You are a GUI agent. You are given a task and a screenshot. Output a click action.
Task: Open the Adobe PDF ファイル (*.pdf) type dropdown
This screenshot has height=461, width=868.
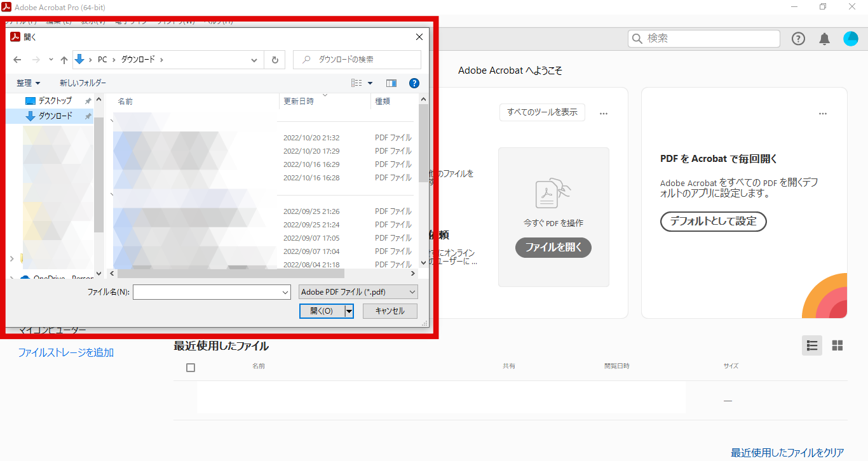(x=358, y=292)
